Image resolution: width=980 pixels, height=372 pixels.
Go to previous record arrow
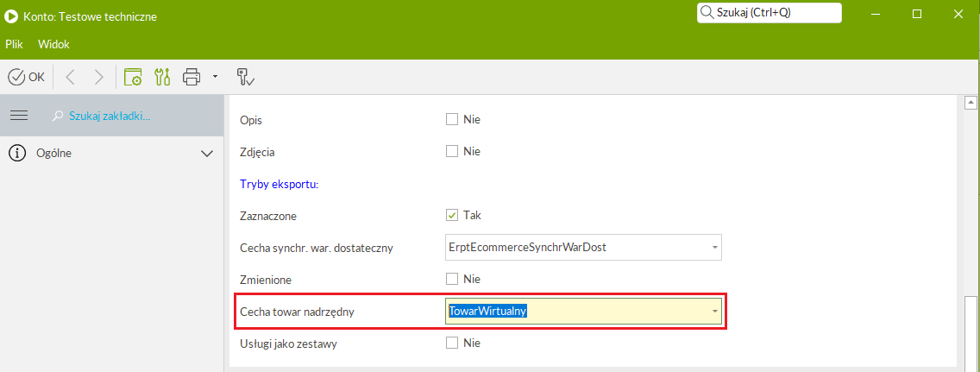click(70, 77)
